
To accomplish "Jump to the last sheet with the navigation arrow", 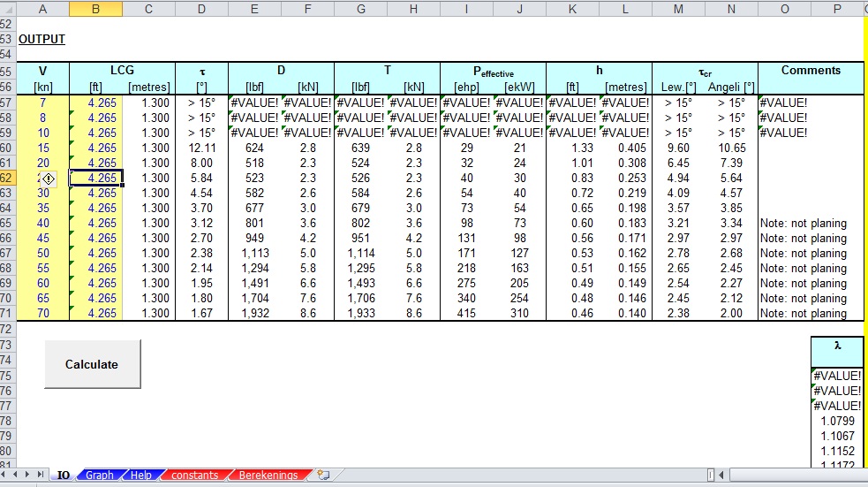I will pyautogui.click(x=42, y=476).
